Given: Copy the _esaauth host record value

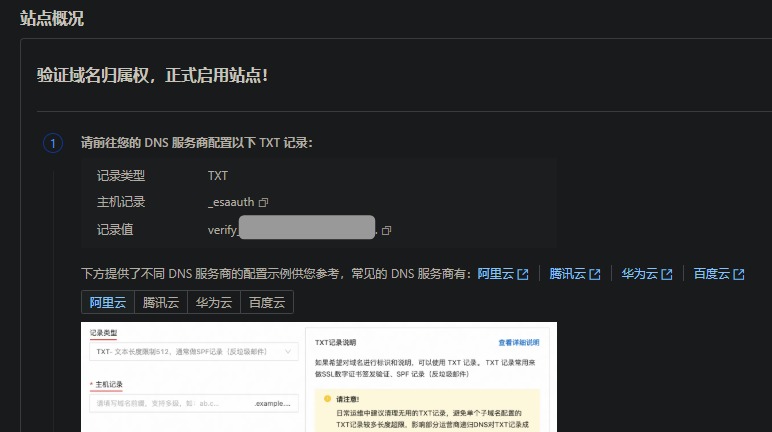Looking at the screenshot, I should pyautogui.click(x=263, y=202).
